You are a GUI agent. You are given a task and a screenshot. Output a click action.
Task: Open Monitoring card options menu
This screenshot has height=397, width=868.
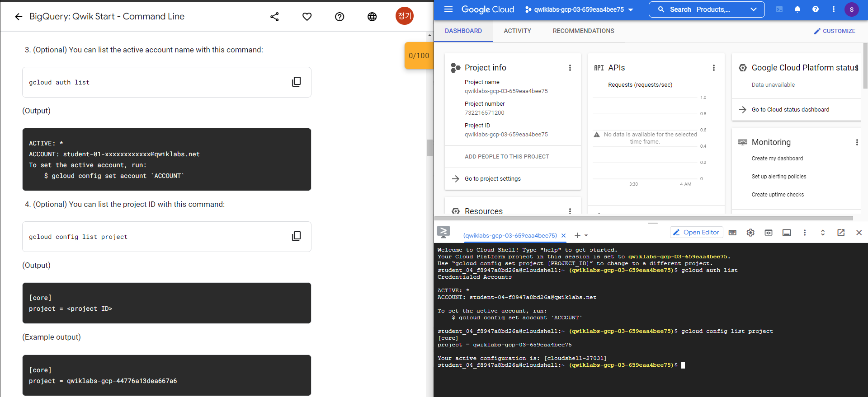click(x=857, y=142)
